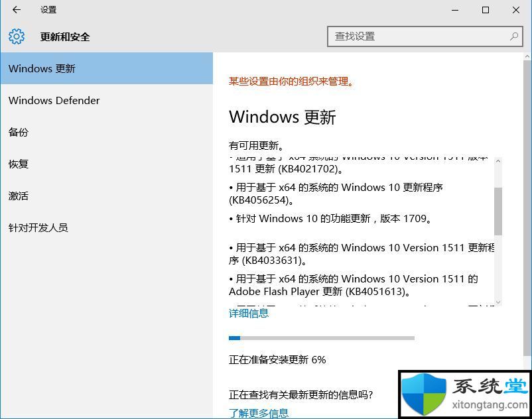This screenshot has height=419, width=532.
Task: Maximize the Settings window
Action: [486, 10]
